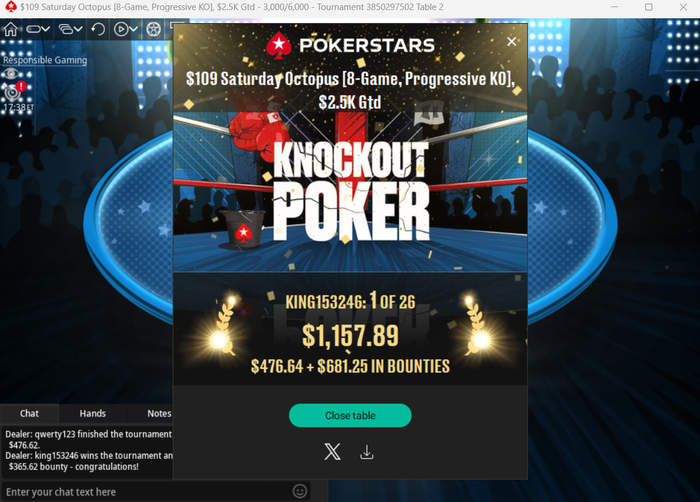This screenshot has height=502, width=700.
Task: Expand the stacked tables layout dropdown
Action: point(71,29)
